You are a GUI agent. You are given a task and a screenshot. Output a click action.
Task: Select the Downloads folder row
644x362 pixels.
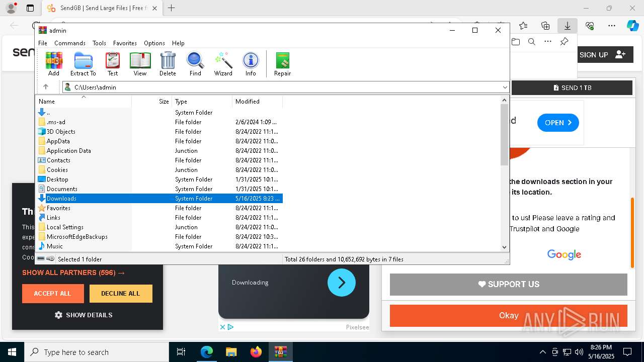click(159, 199)
